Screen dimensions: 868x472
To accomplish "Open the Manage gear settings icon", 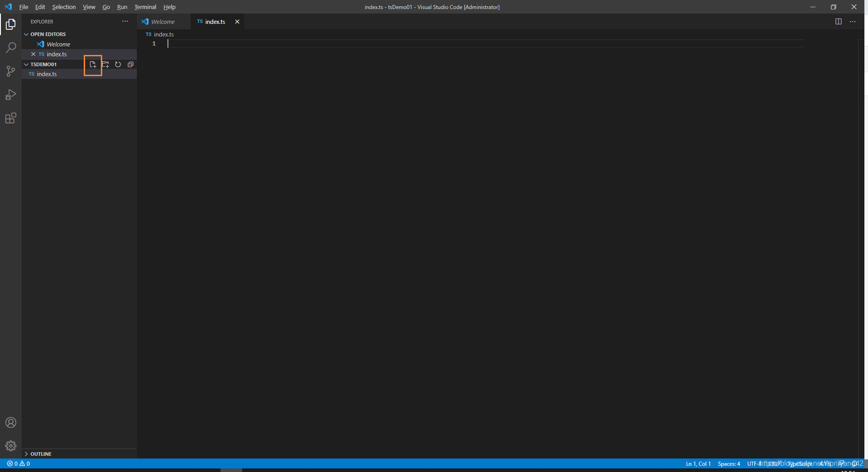I will [x=11, y=446].
